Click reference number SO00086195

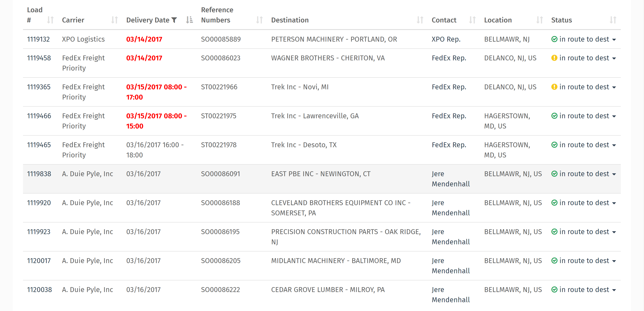pos(220,232)
